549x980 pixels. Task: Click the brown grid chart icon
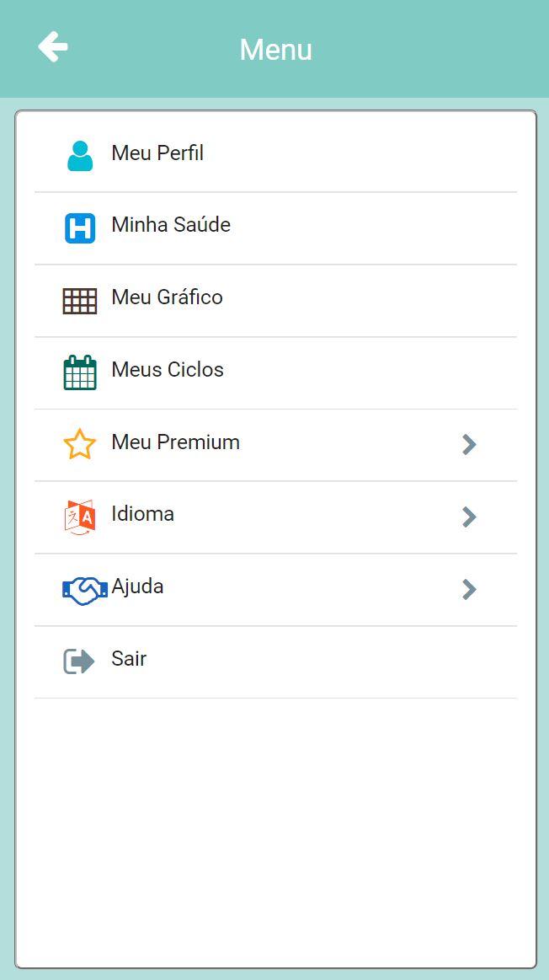coord(80,302)
